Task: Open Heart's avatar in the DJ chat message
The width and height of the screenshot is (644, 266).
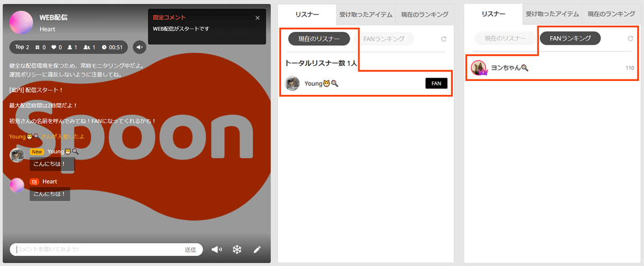Action: [17, 185]
